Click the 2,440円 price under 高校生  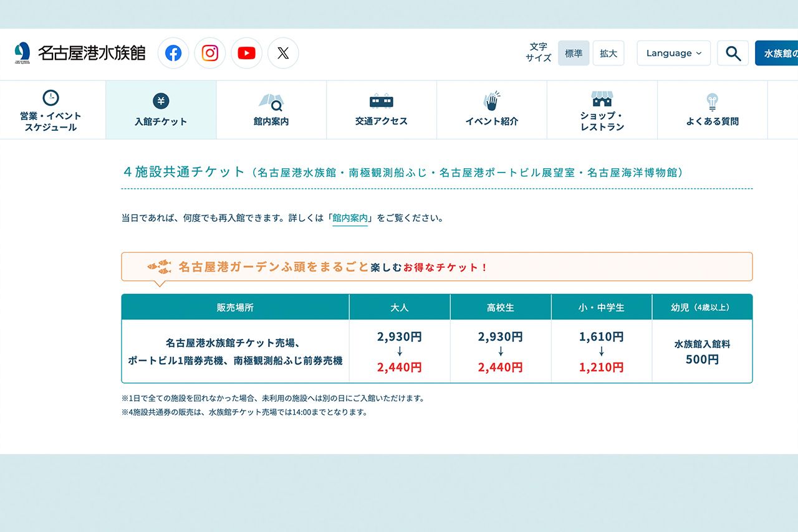pos(501,367)
